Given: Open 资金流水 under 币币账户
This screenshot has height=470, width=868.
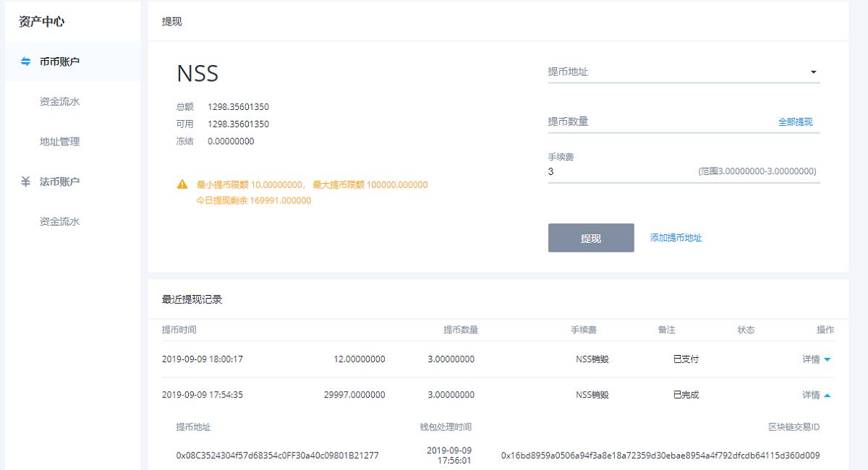Looking at the screenshot, I should coord(60,101).
